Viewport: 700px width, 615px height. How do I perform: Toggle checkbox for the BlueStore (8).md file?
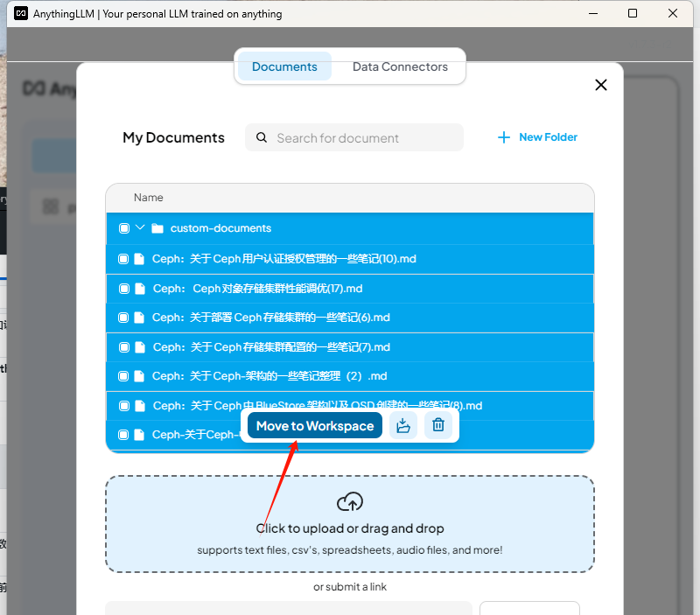pos(124,406)
